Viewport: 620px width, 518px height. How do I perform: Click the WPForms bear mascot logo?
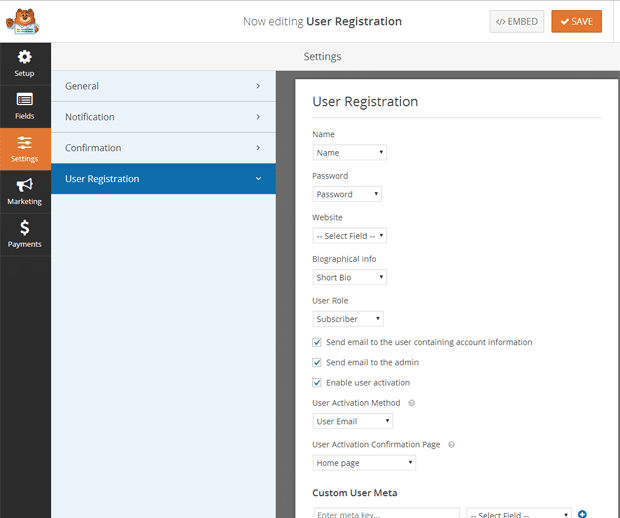click(23, 21)
